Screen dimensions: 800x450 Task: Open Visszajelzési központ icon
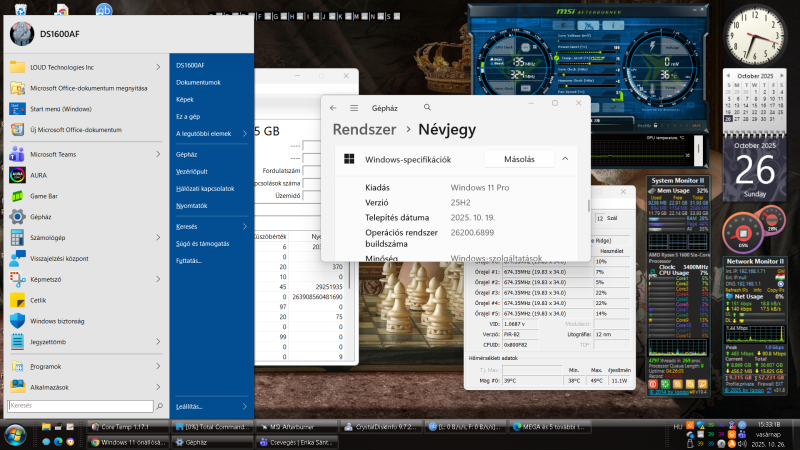[17, 258]
